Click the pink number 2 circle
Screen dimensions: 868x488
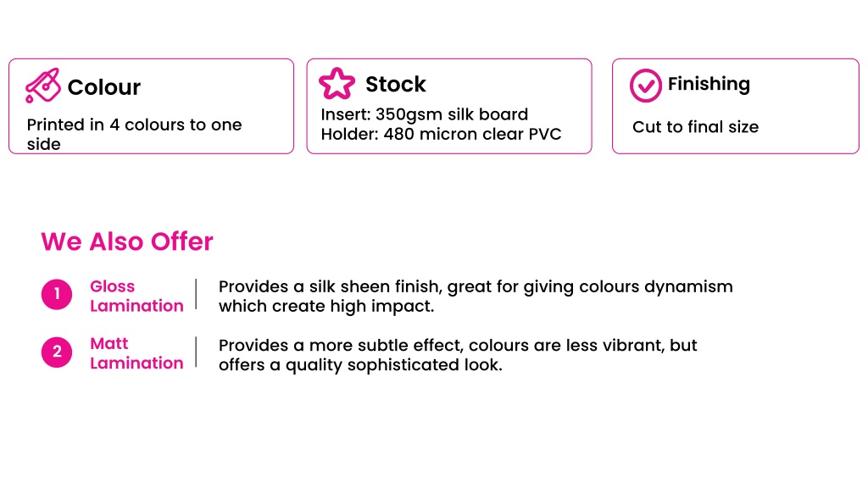(57, 352)
